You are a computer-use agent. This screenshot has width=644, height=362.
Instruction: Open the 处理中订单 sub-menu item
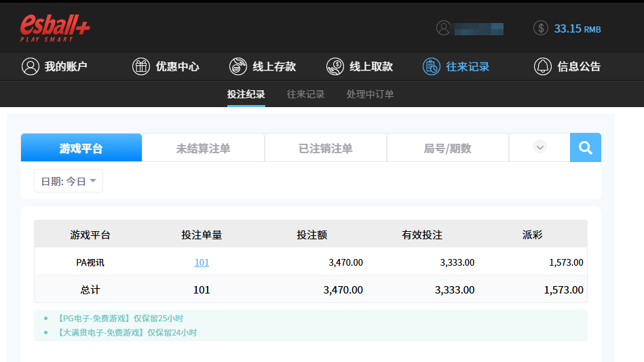[370, 94]
